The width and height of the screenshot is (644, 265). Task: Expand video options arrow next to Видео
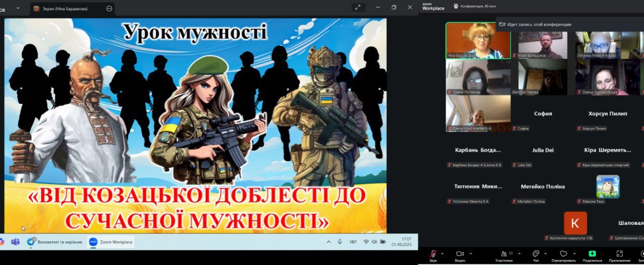coord(470,253)
